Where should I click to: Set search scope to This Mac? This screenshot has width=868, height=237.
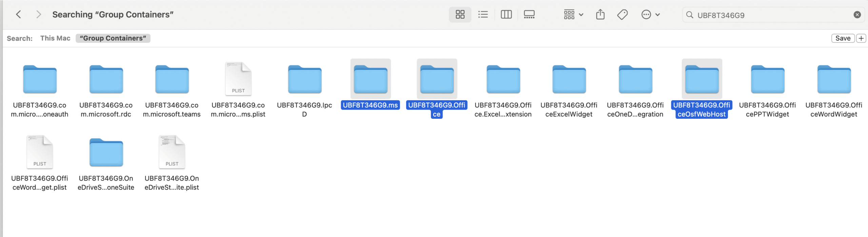(x=55, y=38)
